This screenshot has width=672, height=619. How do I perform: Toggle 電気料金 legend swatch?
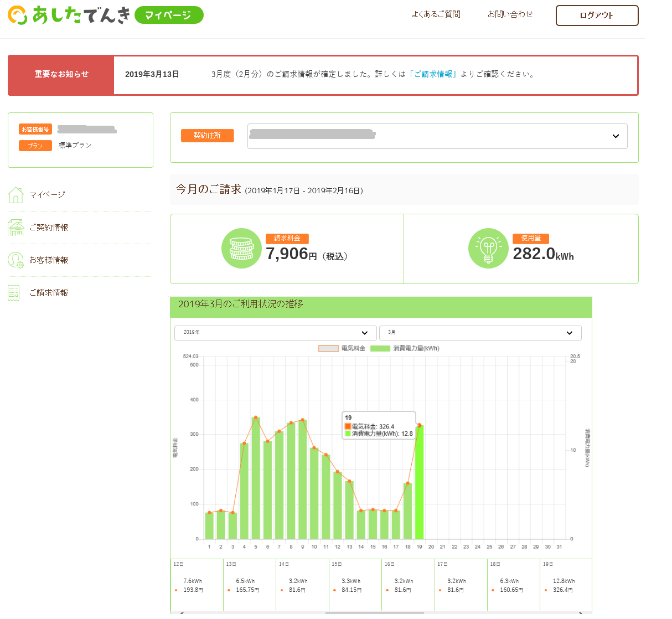[328, 348]
